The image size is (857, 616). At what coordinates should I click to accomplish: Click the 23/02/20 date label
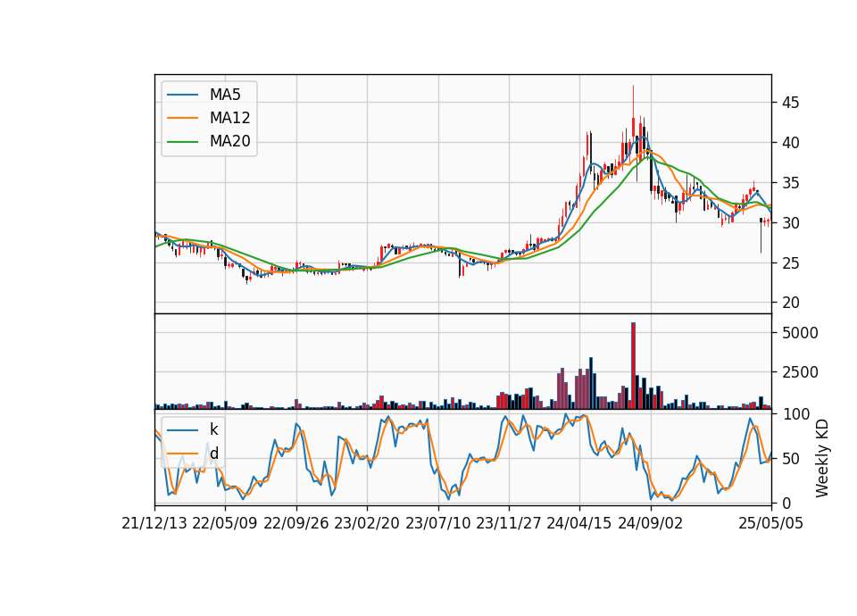click(x=367, y=523)
